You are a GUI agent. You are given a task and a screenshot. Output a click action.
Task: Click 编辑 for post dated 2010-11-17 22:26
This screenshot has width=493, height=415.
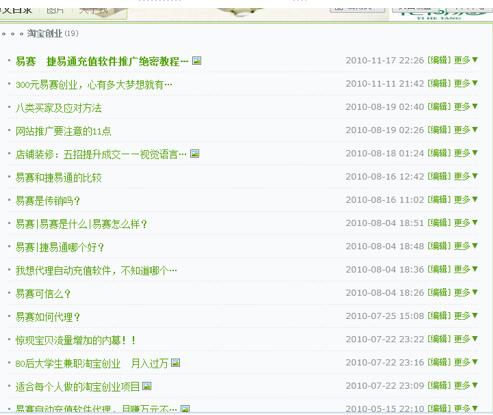(439, 60)
